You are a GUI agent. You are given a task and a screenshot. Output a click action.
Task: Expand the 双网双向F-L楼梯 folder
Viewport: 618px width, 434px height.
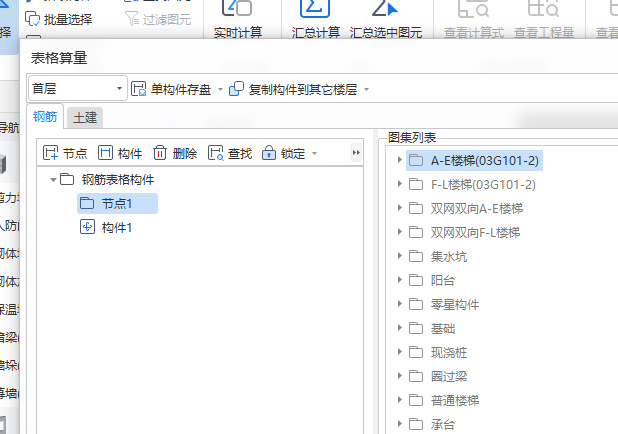399,232
